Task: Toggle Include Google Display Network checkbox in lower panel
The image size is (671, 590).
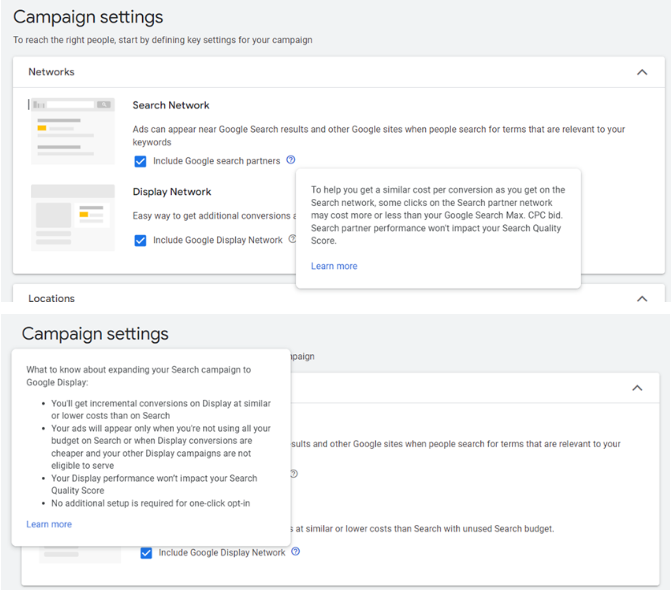Action: 146,553
